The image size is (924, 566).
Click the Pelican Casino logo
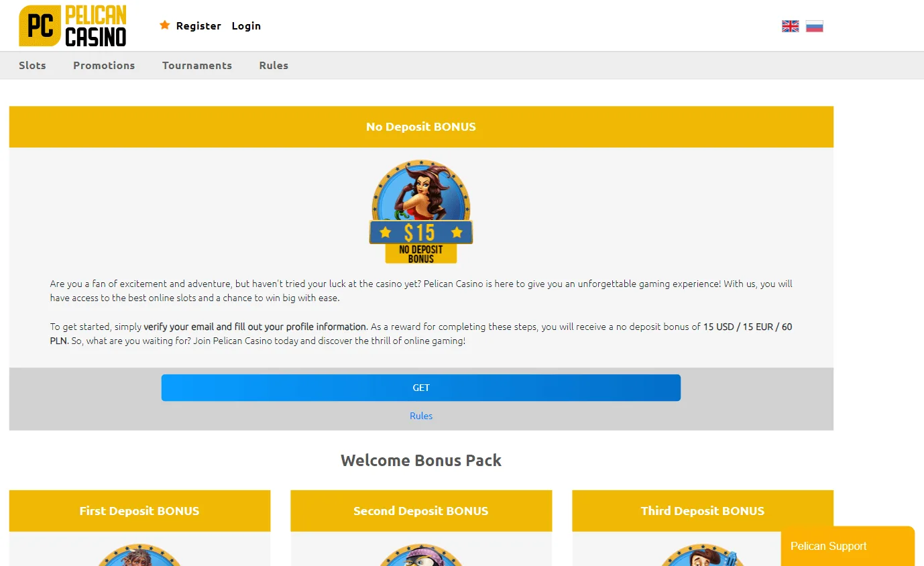pyautogui.click(x=72, y=26)
